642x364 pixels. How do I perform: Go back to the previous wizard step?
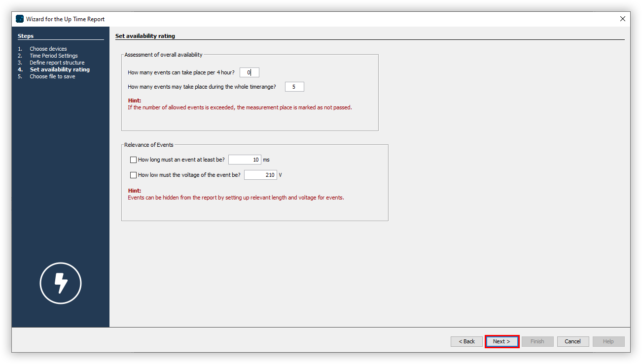(x=466, y=341)
